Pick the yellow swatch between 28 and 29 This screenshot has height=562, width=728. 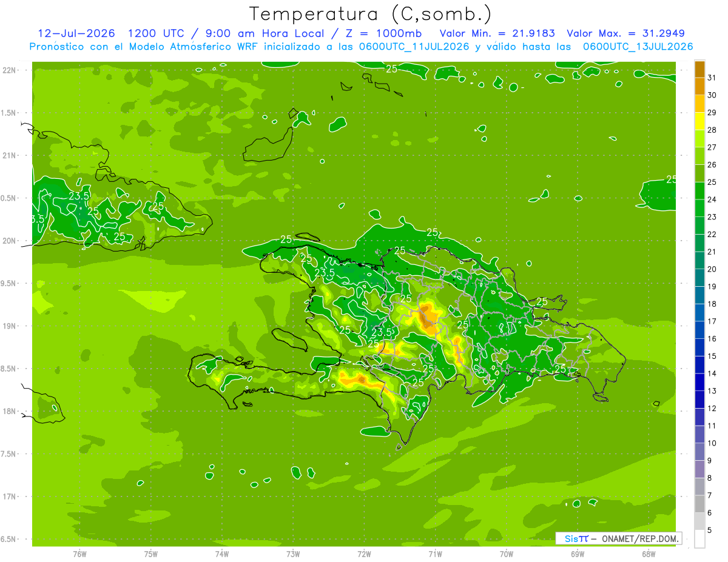[x=699, y=121]
